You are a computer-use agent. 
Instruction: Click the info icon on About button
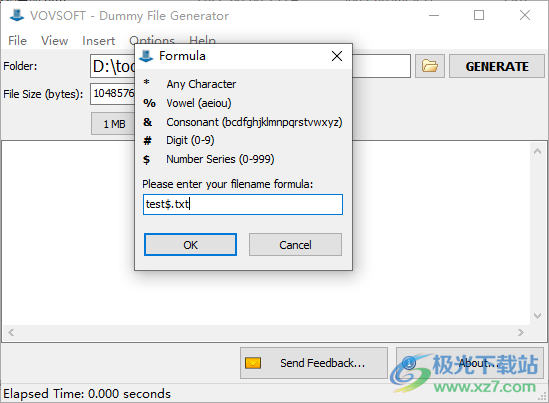409,363
